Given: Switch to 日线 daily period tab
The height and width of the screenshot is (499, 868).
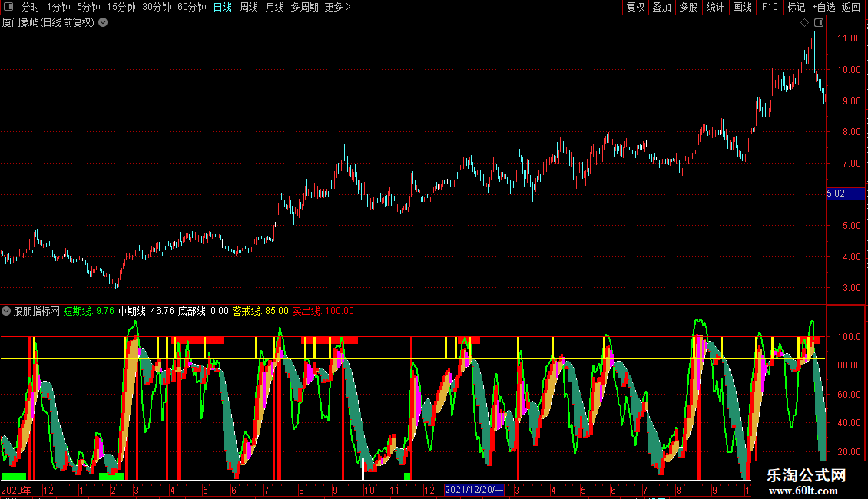Looking at the screenshot, I should click(x=223, y=7).
